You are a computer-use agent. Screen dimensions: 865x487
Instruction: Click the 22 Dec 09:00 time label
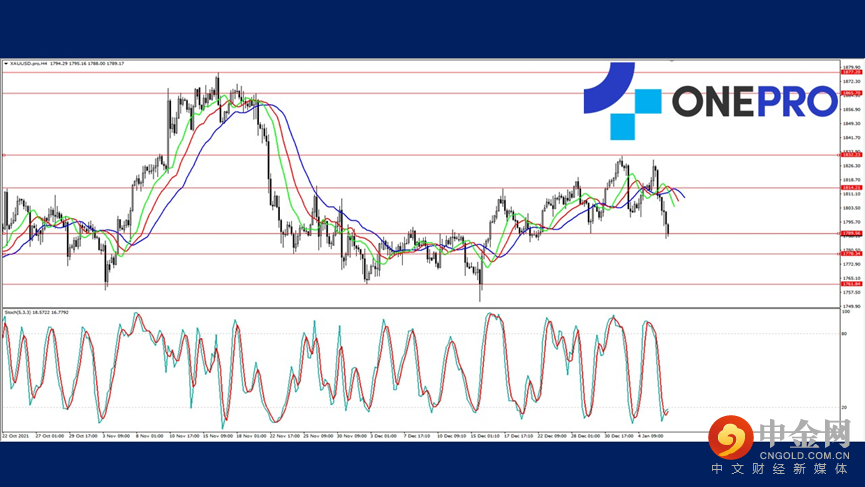[552, 436]
